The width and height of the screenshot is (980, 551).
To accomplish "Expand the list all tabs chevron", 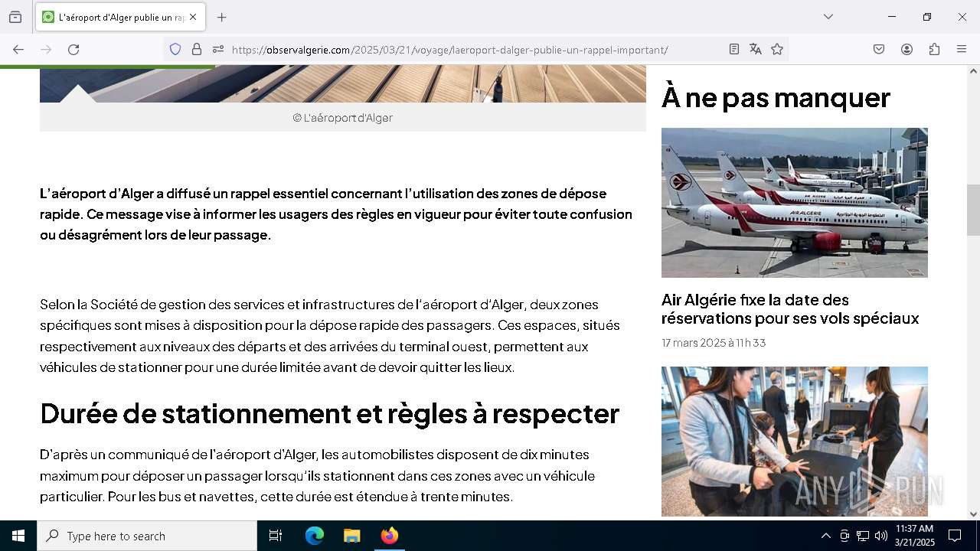I will (828, 17).
